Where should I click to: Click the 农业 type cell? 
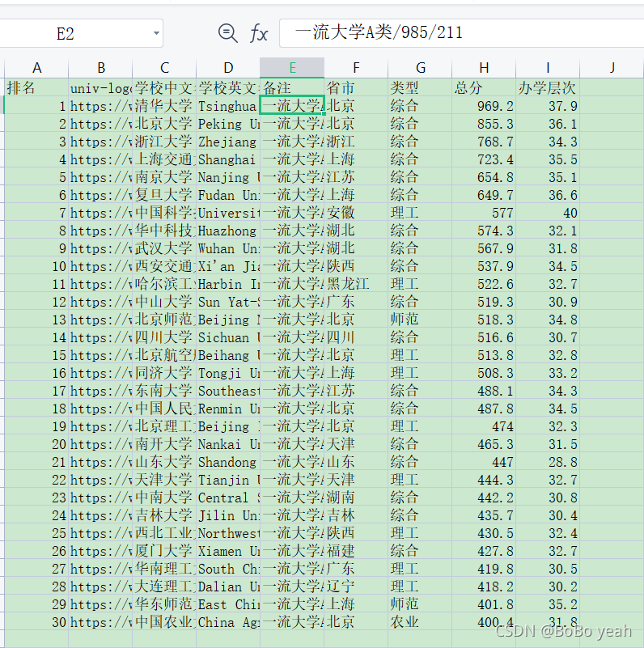[x=420, y=622]
